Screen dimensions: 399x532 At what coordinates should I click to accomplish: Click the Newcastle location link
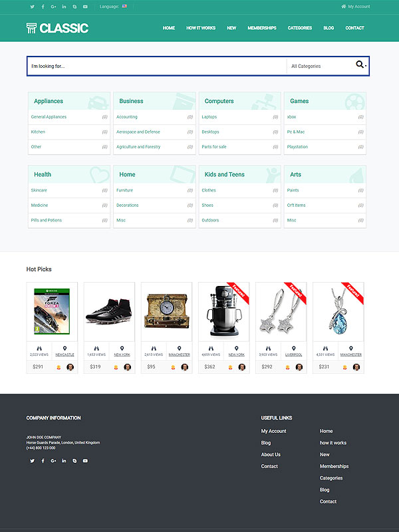pos(65,354)
